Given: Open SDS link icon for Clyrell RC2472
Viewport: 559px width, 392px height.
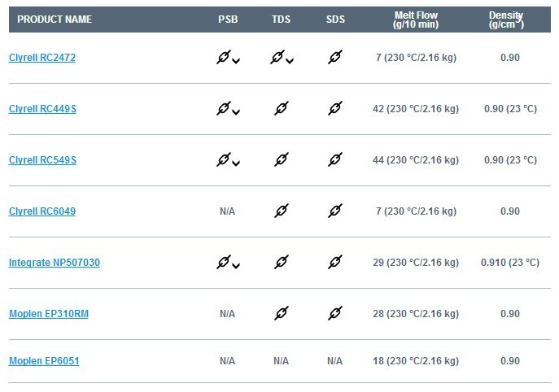Looking at the screenshot, I should click(x=335, y=57).
